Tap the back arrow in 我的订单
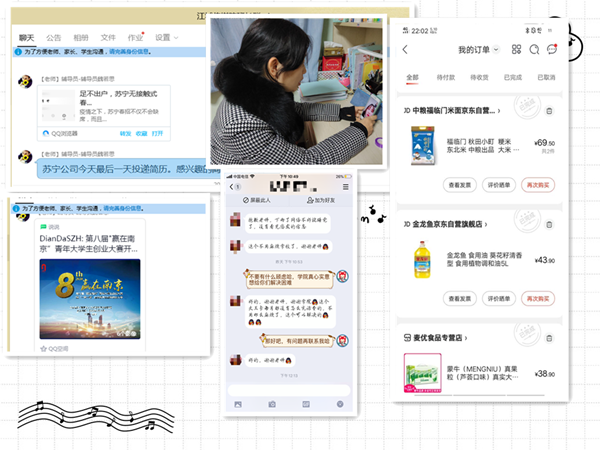The width and height of the screenshot is (600, 450). point(405,49)
